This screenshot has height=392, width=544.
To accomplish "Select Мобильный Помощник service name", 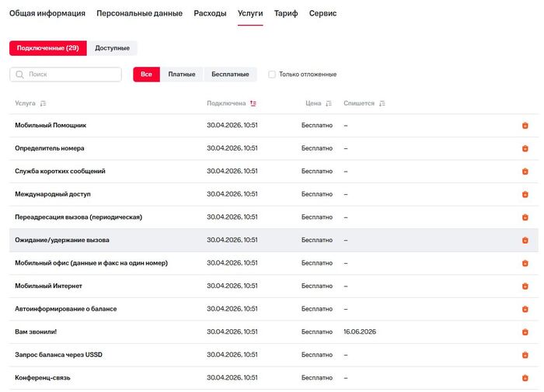I will click(51, 125).
